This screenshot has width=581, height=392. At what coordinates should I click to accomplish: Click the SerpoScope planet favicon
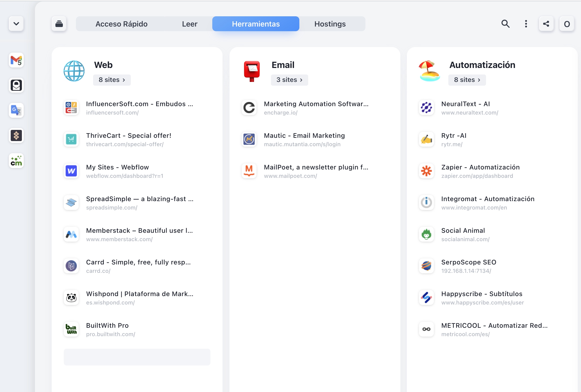(x=426, y=266)
